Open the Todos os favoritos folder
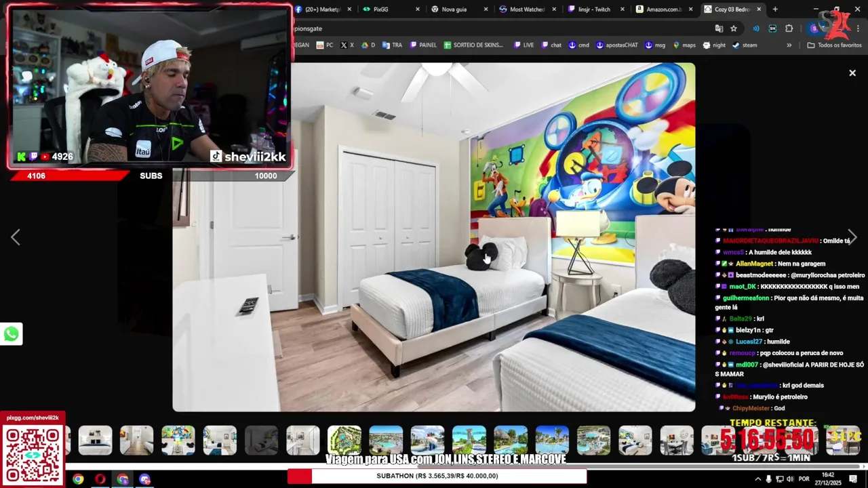 tap(834, 45)
